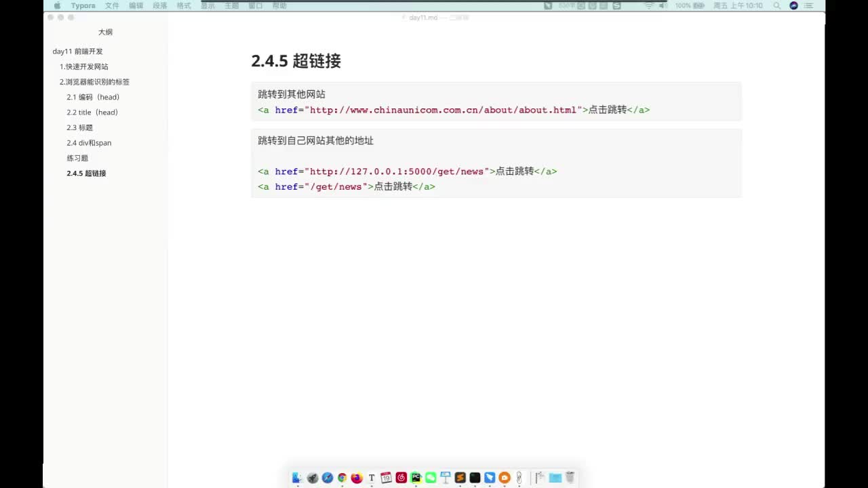Open the Typora application menu

(x=83, y=5)
